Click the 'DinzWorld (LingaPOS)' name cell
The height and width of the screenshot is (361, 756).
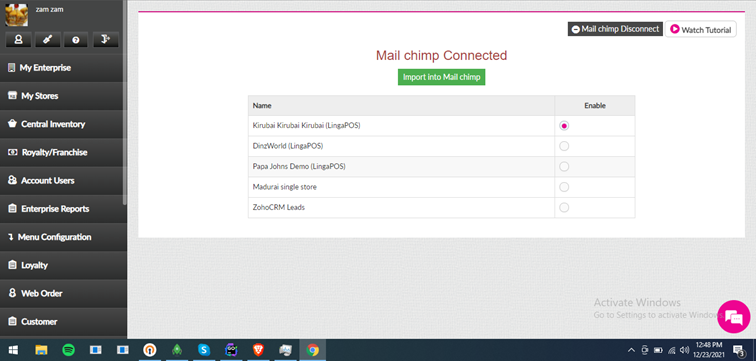click(x=401, y=146)
